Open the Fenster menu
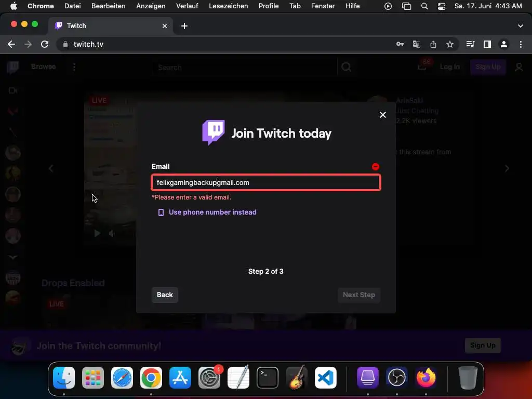This screenshot has height=399, width=532. (323, 6)
